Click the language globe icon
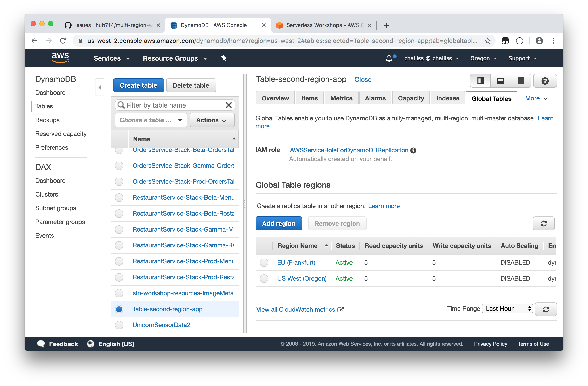This screenshot has height=386, width=588. pos(90,344)
